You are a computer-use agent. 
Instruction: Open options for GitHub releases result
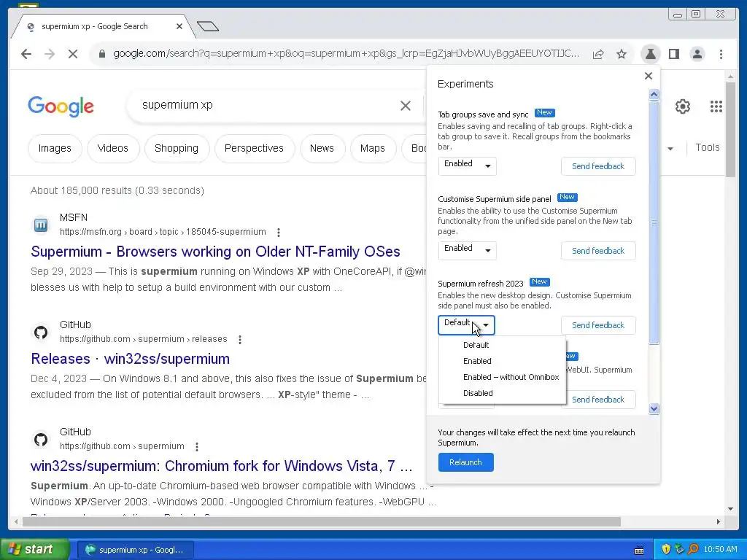click(240, 339)
